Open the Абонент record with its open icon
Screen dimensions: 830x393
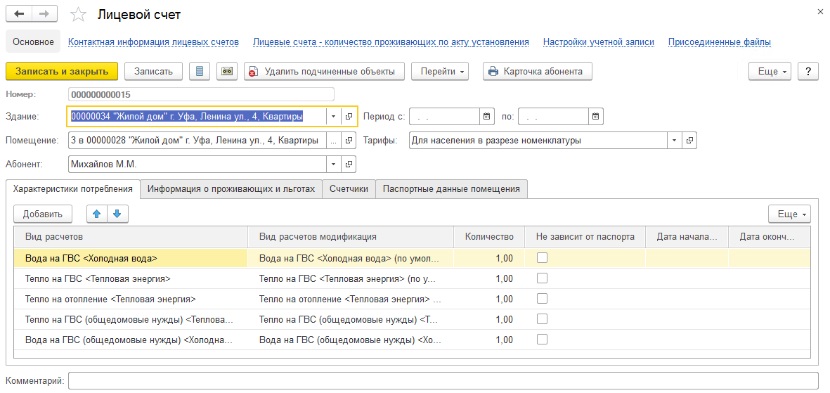pyautogui.click(x=349, y=165)
